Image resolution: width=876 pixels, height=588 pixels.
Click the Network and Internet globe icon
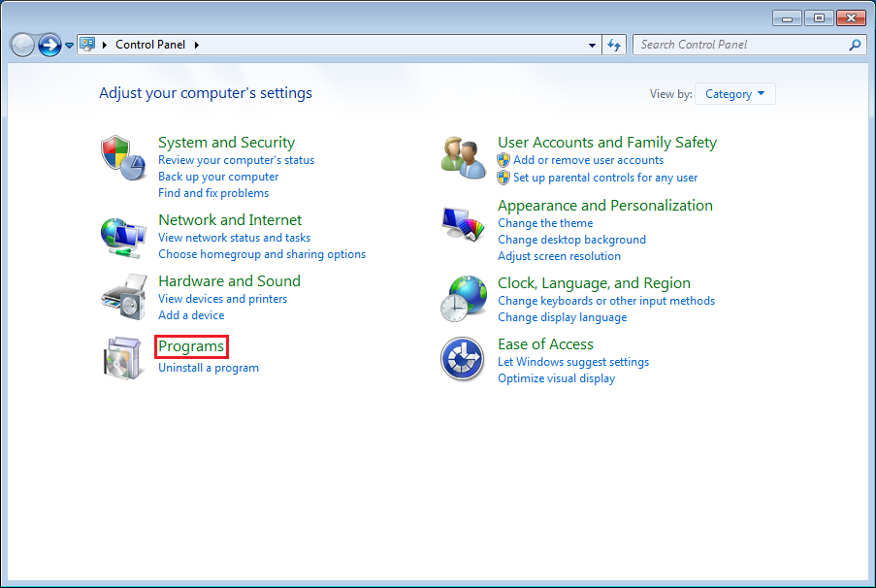[x=123, y=238]
